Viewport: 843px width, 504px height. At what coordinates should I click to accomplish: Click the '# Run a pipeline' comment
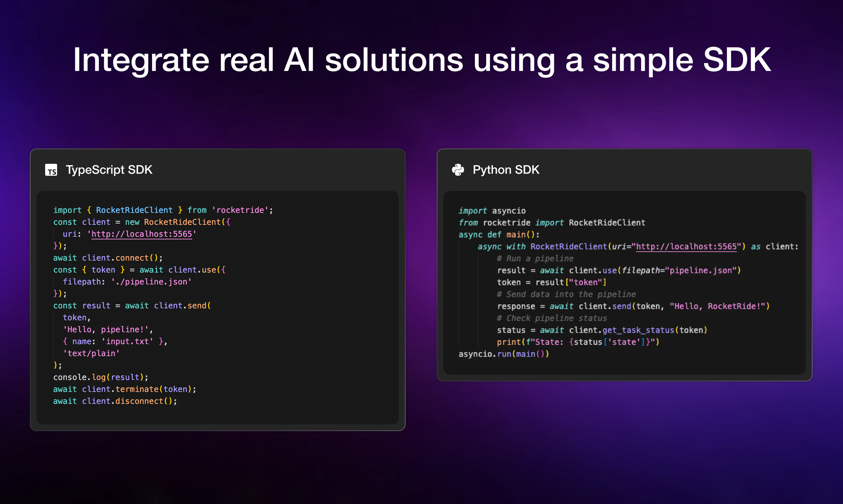click(535, 258)
